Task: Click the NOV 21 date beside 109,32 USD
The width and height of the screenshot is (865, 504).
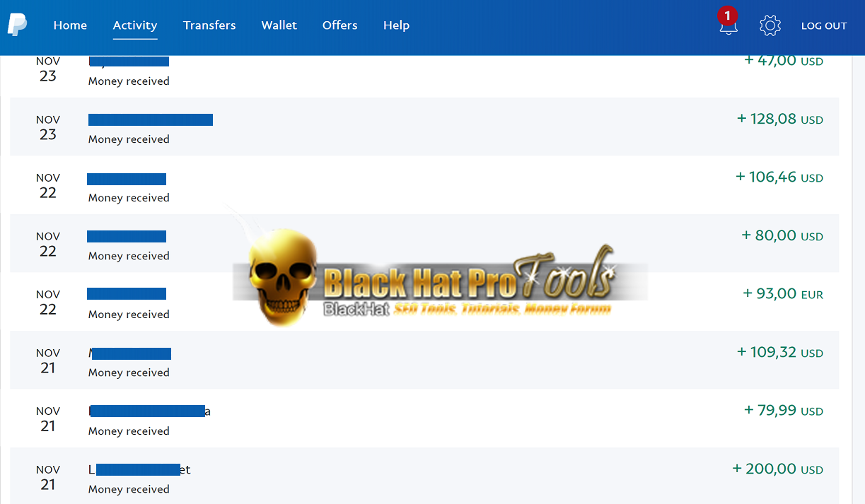Action: [48, 361]
